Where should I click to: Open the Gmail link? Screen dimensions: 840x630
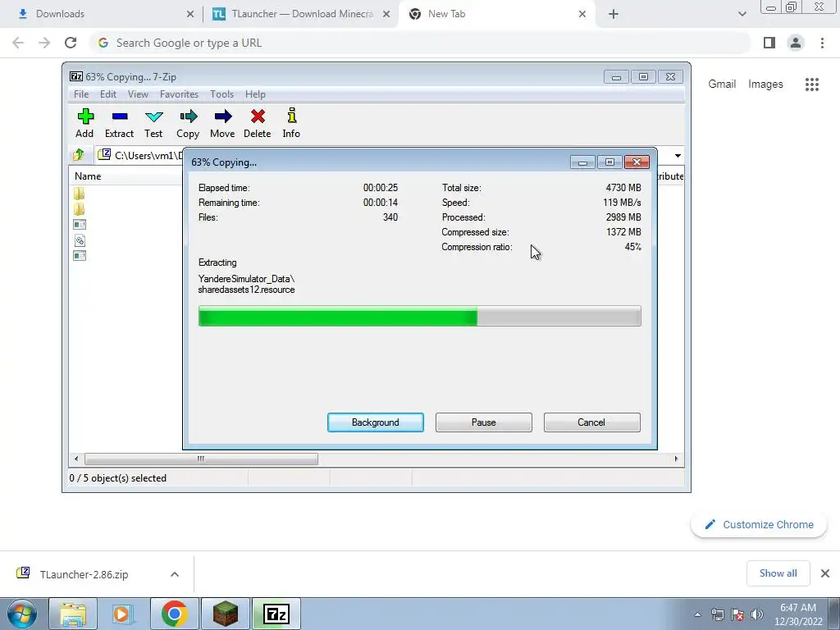[722, 84]
